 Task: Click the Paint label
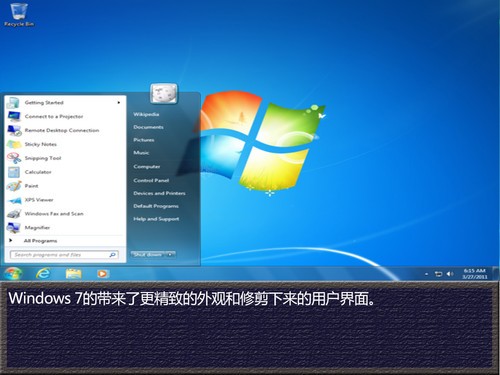31,186
